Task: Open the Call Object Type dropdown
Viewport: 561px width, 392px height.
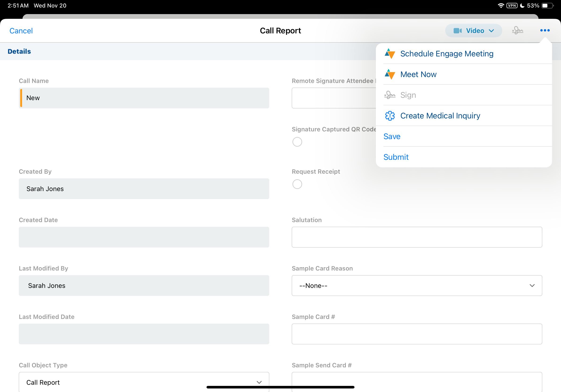Action: pos(144,382)
